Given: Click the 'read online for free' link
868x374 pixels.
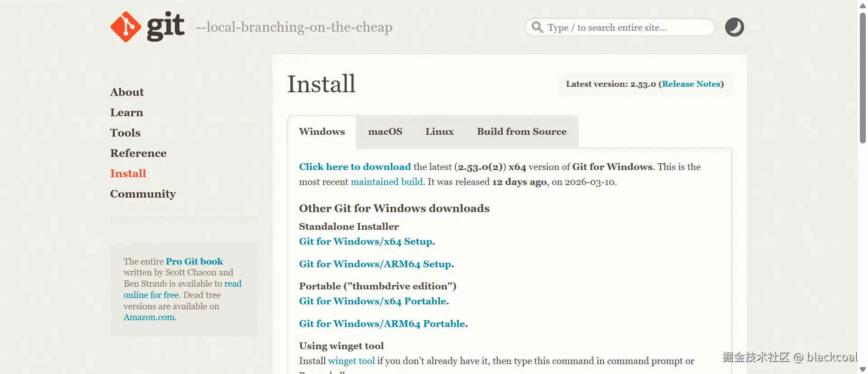Looking at the screenshot, I should click(183, 289).
